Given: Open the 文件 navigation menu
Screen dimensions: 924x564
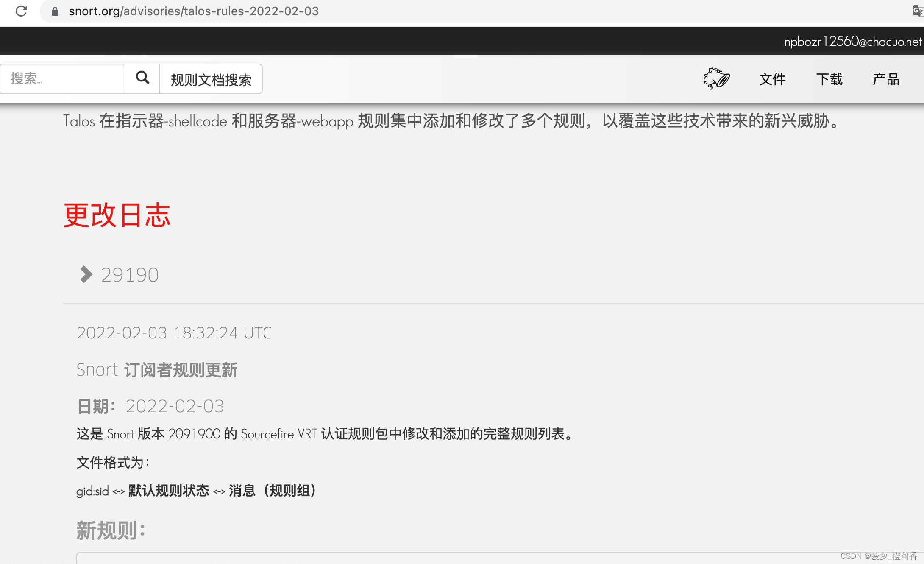Looking at the screenshot, I should [x=772, y=79].
